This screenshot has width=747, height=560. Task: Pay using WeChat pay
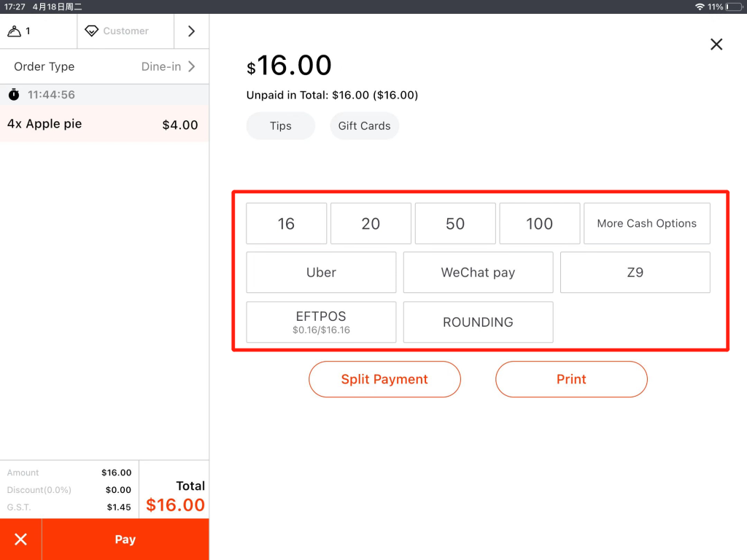478,273
